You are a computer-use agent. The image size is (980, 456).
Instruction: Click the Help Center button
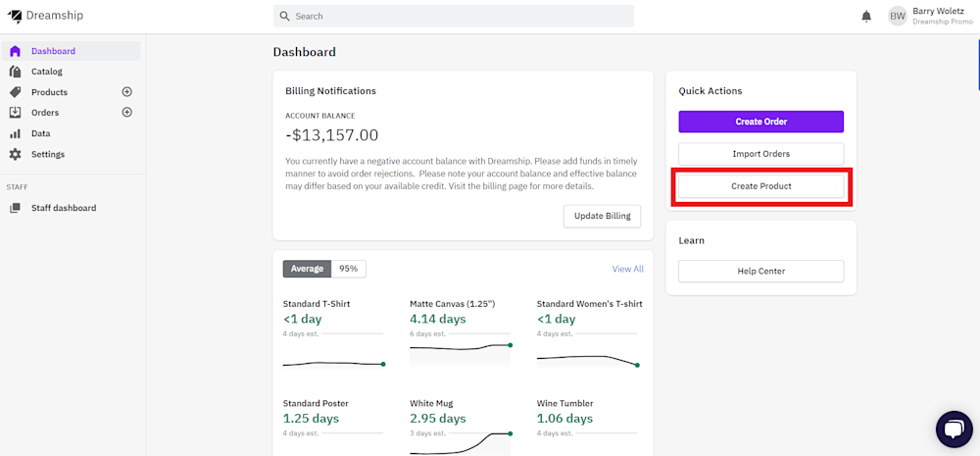pyautogui.click(x=761, y=272)
